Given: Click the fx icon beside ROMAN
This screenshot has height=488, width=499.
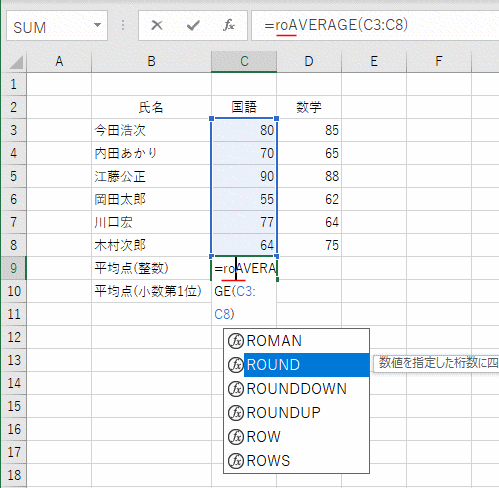Looking at the screenshot, I should pos(236,341).
